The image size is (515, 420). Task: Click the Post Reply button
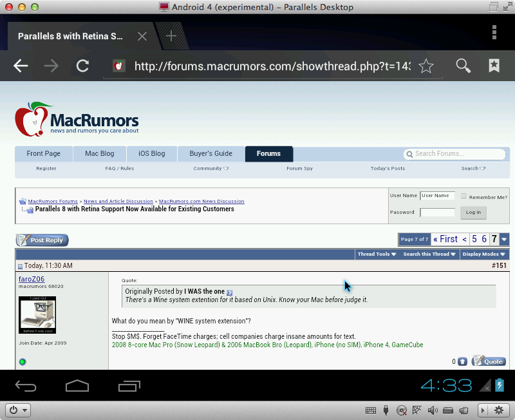pyautogui.click(x=42, y=240)
